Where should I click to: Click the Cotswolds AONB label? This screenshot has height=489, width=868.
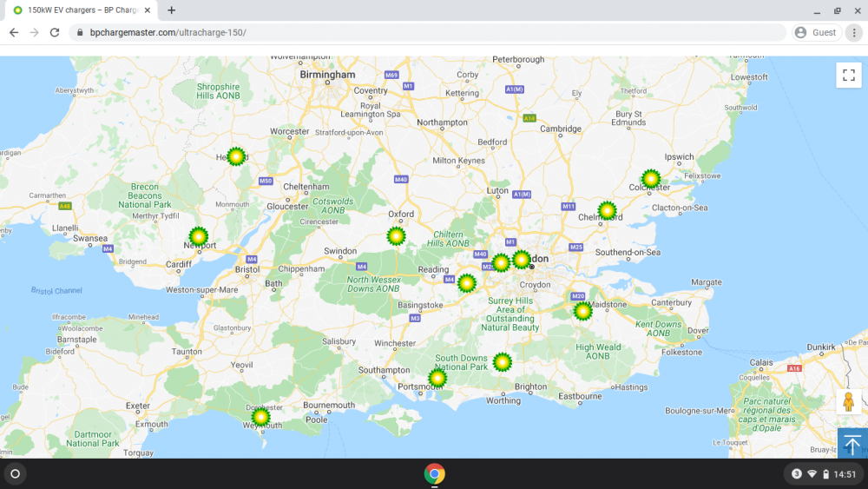point(332,206)
